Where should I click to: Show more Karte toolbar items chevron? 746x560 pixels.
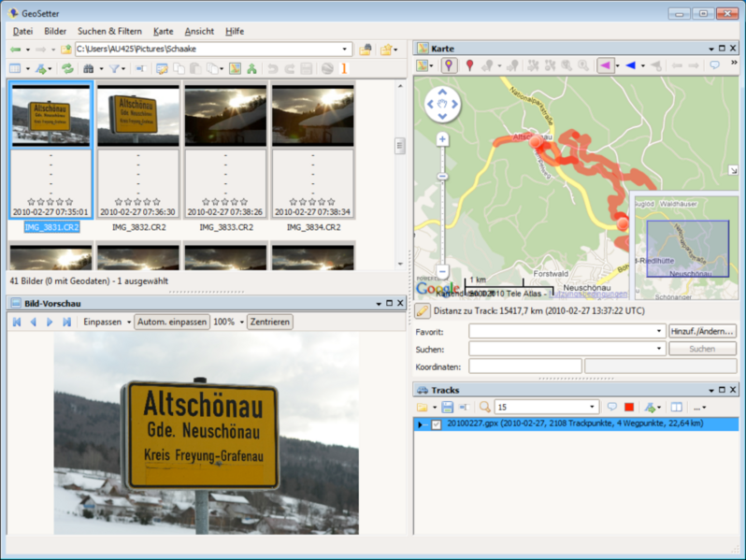click(734, 63)
